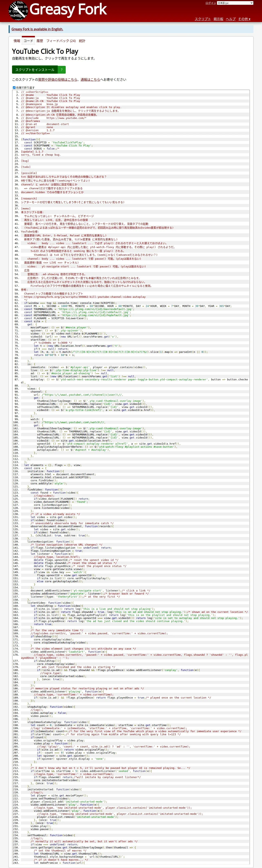Screen dimensions: 262x868
Task: Toggle the 右端で折り返す wrap checkbox
Action: pos(14,88)
